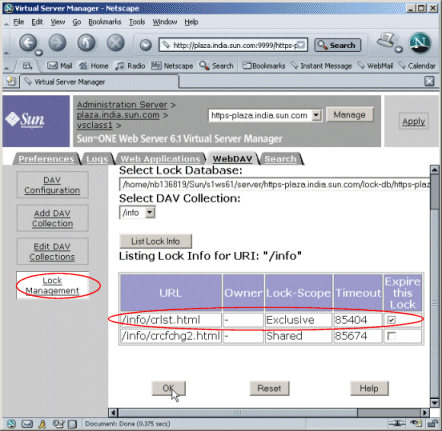
Task: Switch to the Search tab in Virtual Server Manager
Action: (x=280, y=159)
